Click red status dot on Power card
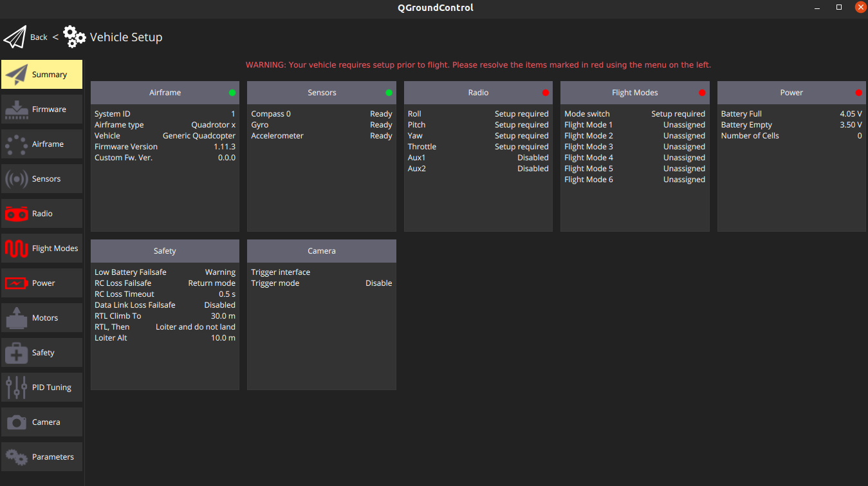 [859, 93]
